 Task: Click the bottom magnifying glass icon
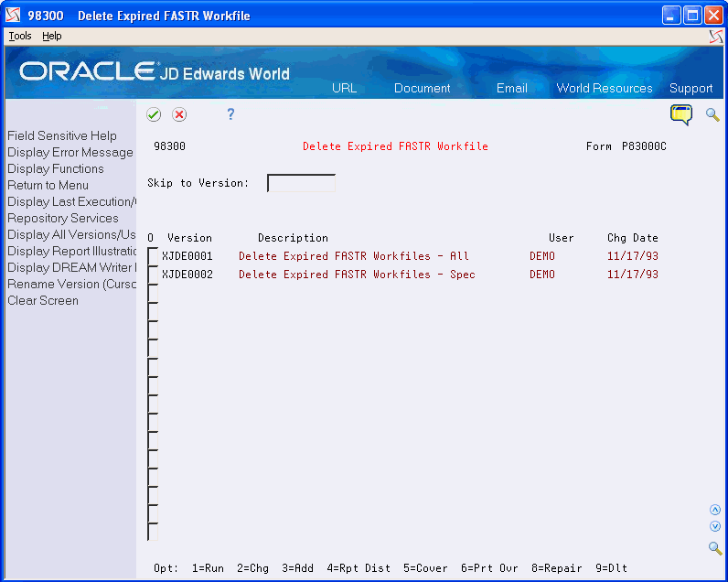[x=715, y=548]
